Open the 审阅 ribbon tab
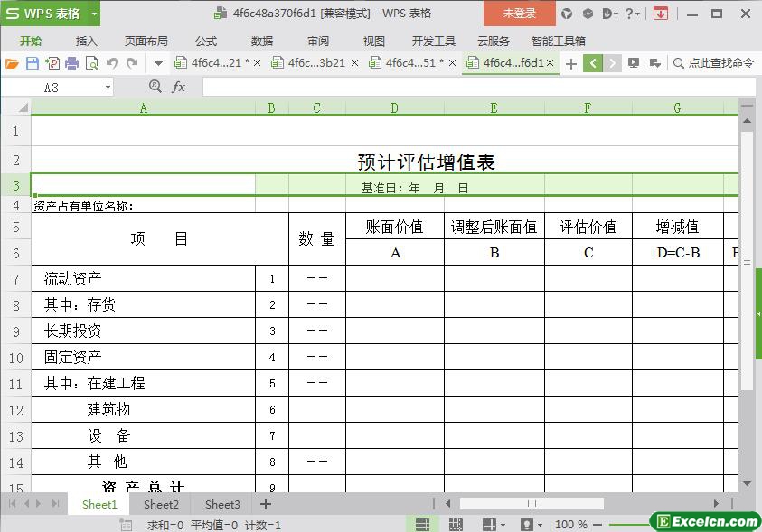762x532 pixels. coord(318,42)
